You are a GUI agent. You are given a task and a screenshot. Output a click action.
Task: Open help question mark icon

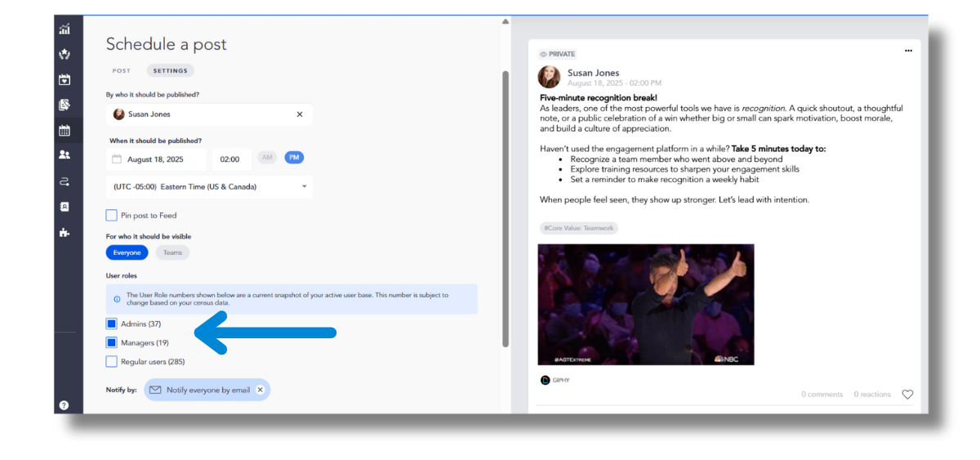[x=65, y=404]
